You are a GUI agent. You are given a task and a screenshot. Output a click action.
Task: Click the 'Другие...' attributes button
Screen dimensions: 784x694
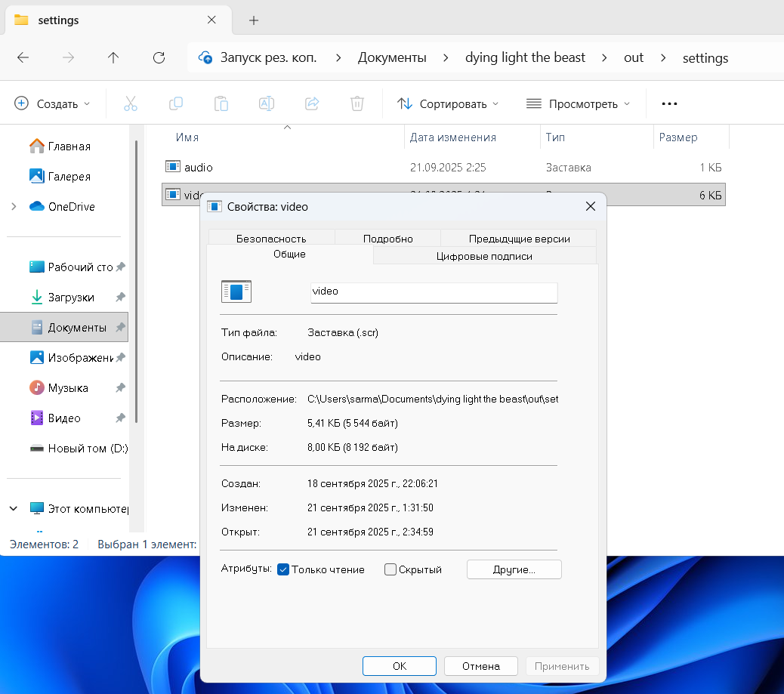[x=514, y=569]
